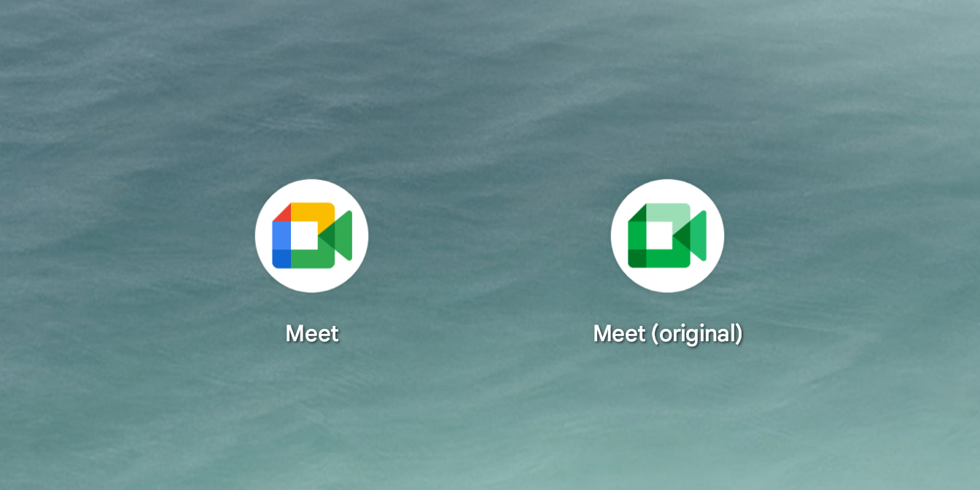Click the word "(original)" in the label

[x=696, y=334]
